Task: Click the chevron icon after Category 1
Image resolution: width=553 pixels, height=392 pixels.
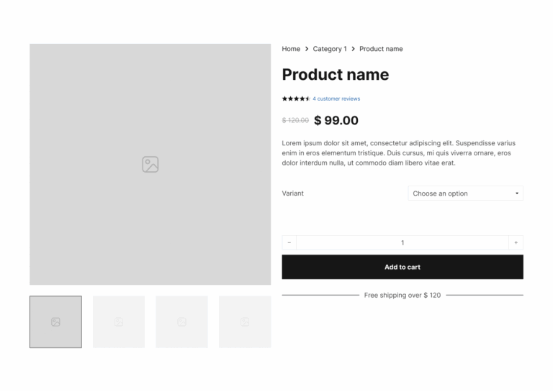Action: coord(353,49)
